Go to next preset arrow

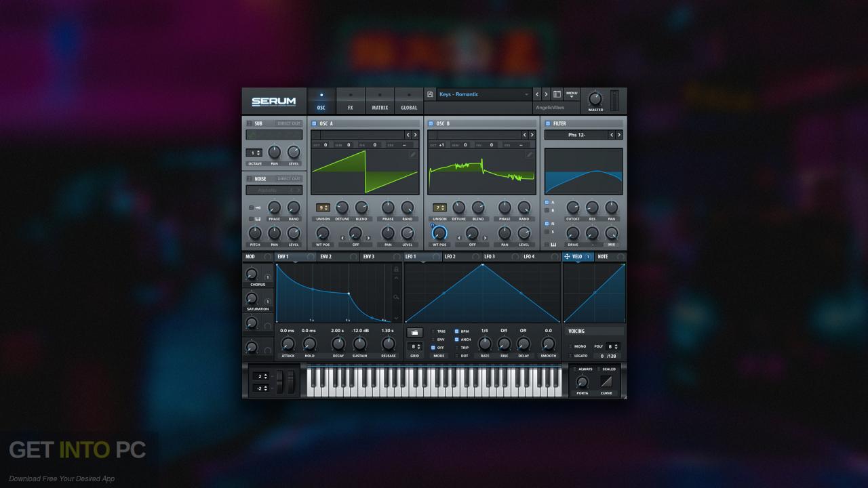546,94
